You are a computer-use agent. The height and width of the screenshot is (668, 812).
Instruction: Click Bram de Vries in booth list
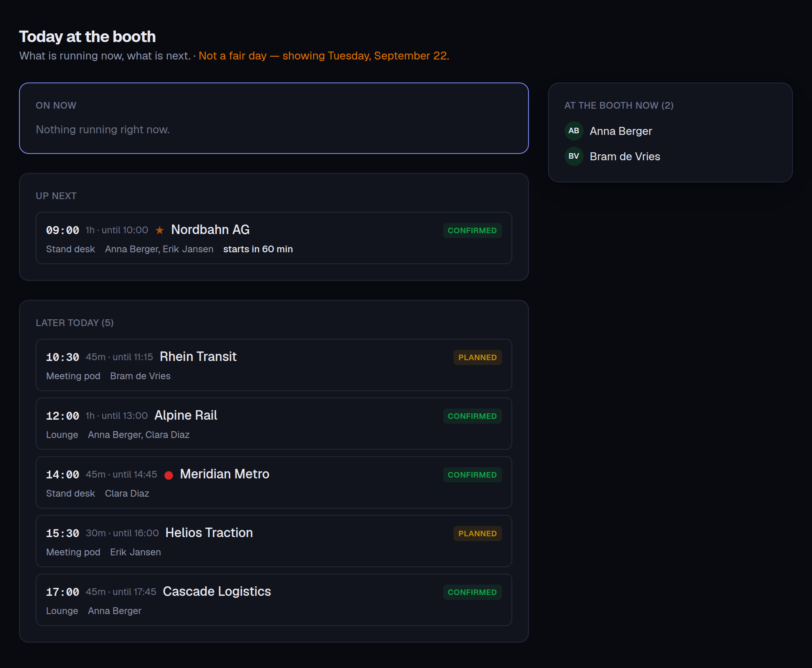(625, 156)
